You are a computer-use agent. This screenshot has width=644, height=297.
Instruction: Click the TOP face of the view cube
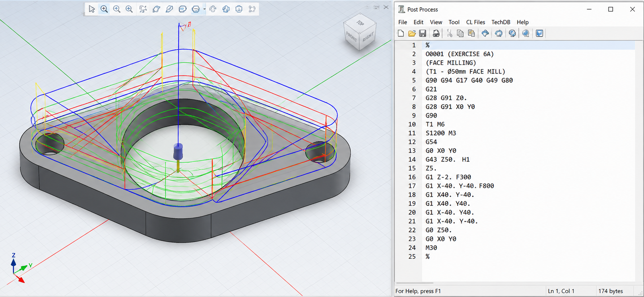point(360,23)
